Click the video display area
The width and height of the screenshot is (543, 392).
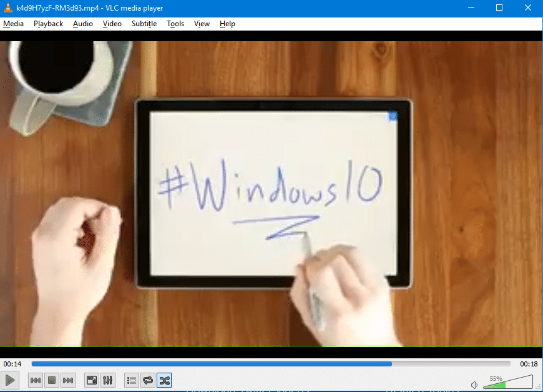coord(271,194)
